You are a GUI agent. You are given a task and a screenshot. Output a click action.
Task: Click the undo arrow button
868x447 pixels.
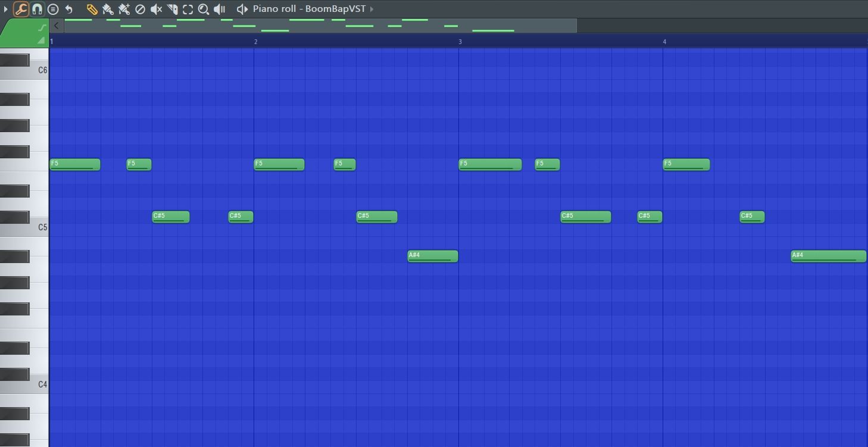click(69, 9)
